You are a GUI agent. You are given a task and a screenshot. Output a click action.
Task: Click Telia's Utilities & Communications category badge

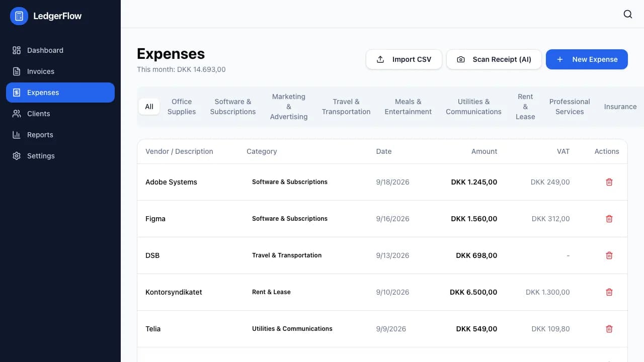click(x=292, y=329)
